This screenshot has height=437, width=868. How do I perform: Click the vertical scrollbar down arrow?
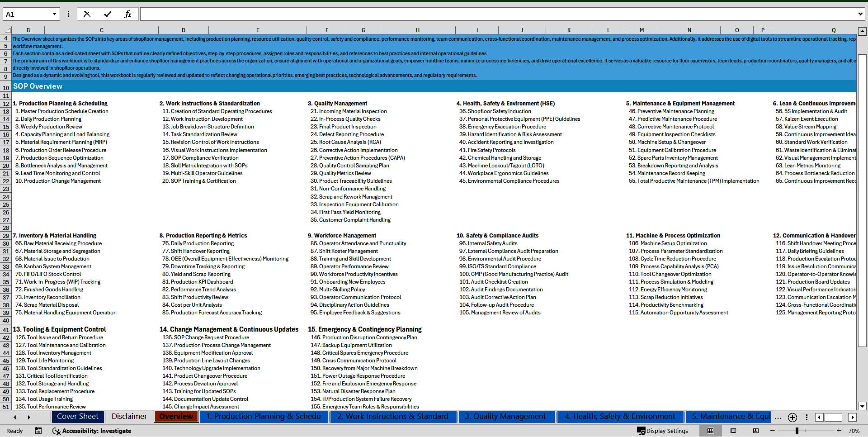(x=863, y=406)
